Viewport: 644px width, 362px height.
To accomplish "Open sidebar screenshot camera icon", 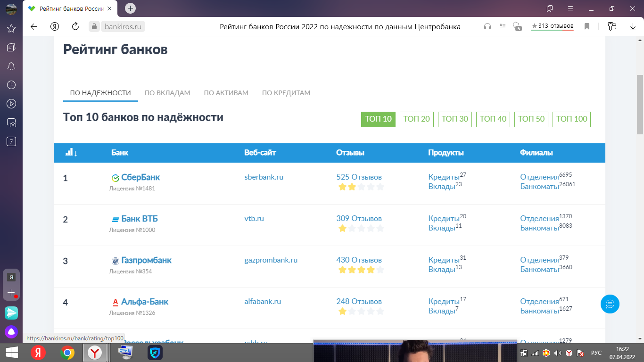I will tap(11, 123).
